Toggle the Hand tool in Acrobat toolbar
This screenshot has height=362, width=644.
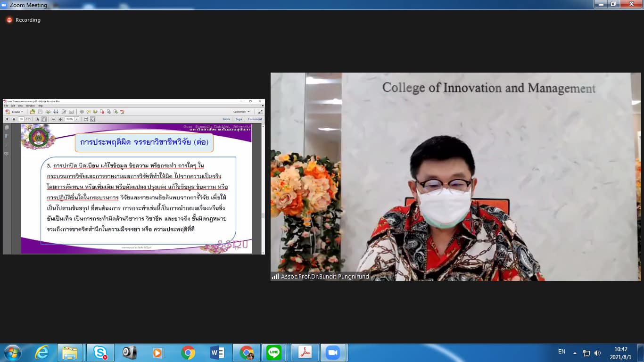tap(44, 119)
